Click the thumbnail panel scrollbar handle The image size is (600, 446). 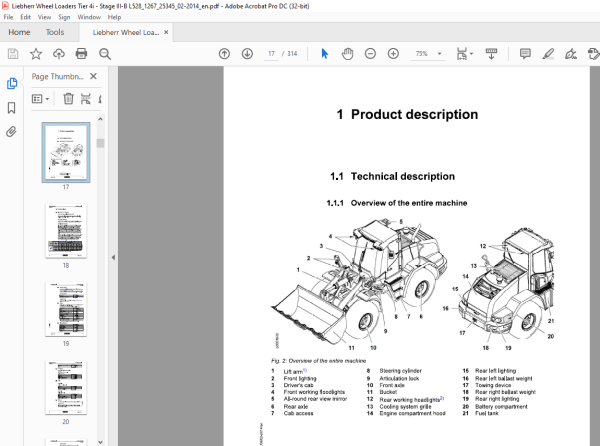(x=100, y=143)
